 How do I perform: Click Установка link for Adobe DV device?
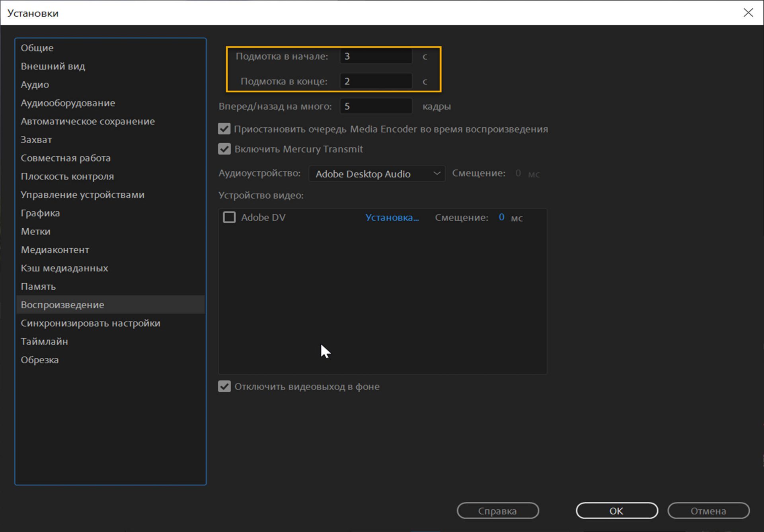pos(392,217)
